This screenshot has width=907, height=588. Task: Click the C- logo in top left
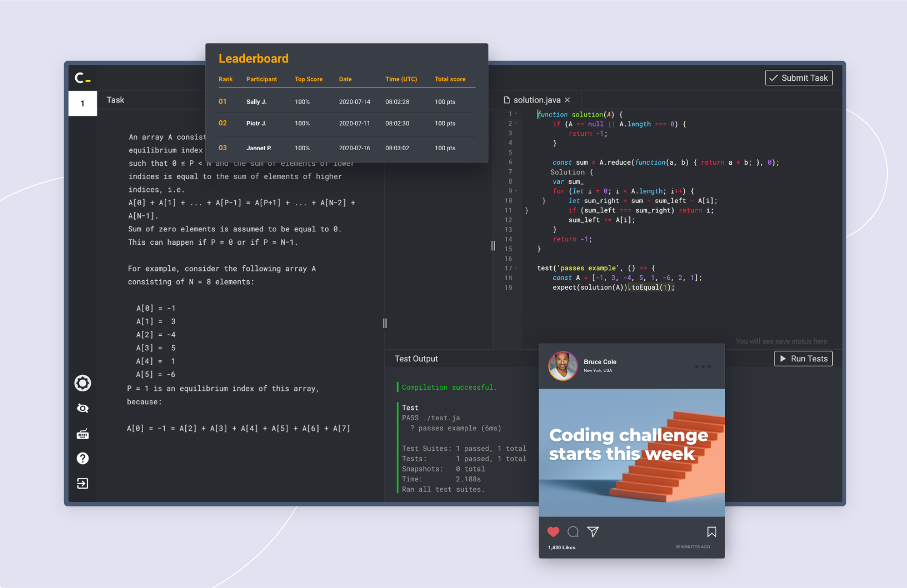pos(83,78)
